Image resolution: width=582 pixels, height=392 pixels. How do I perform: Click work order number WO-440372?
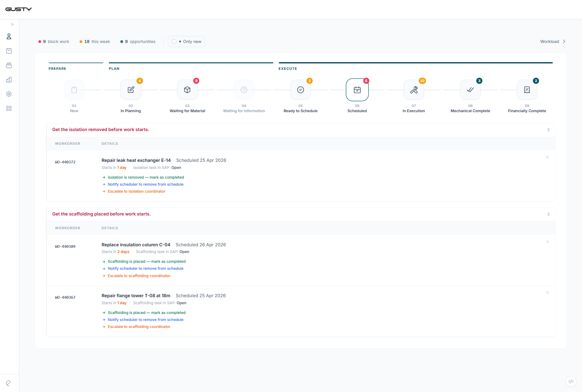[x=65, y=162]
